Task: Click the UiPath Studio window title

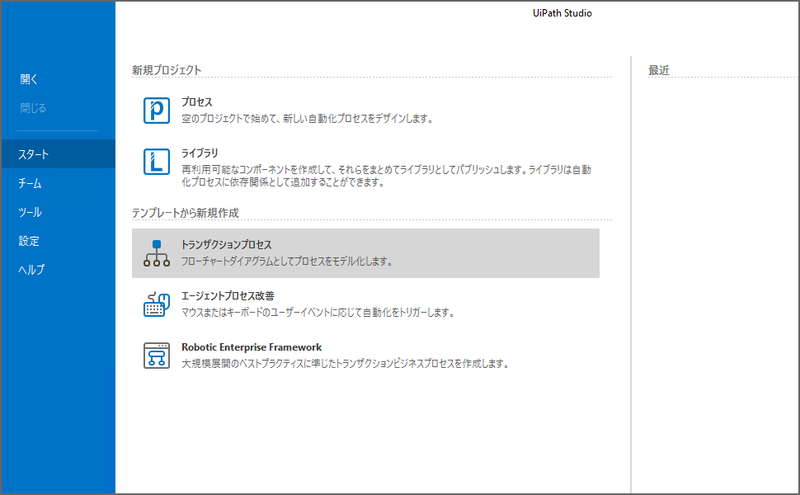Action: pyautogui.click(x=562, y=13)
